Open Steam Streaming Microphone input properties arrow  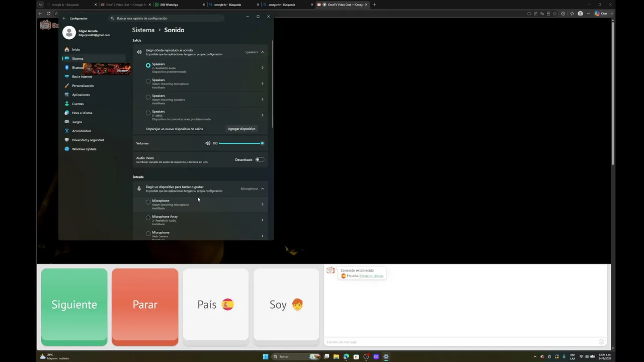(262, 204)
